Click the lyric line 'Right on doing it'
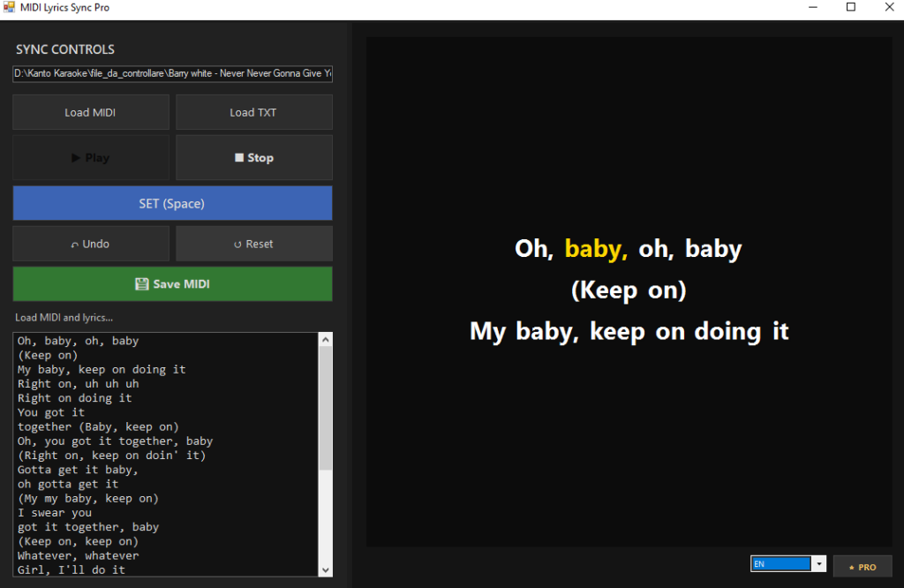This screenshot has height=588, width=904. tap(75, 398)
